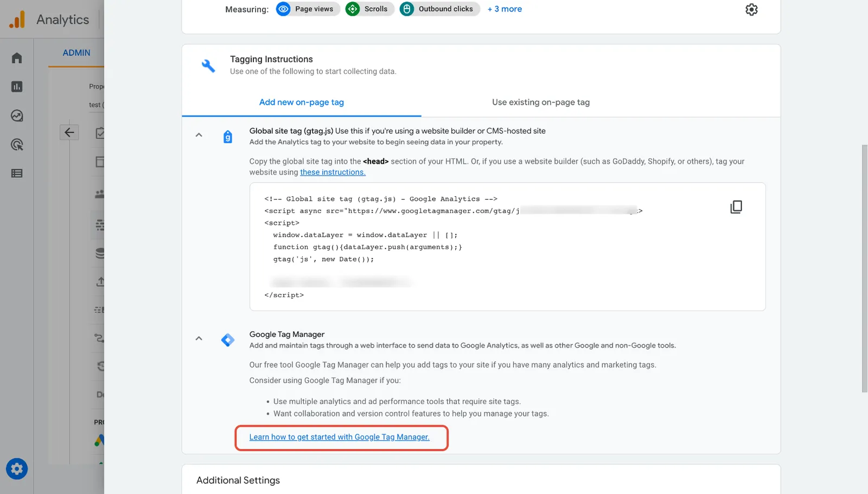Click the Tagging Instructions heading
868x494 pixels.
point(271,59)
